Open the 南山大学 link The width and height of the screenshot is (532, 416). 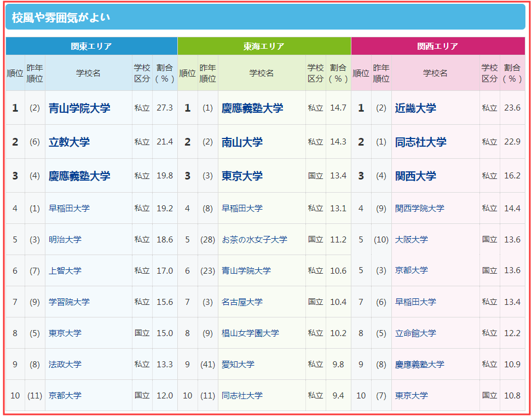242,142
